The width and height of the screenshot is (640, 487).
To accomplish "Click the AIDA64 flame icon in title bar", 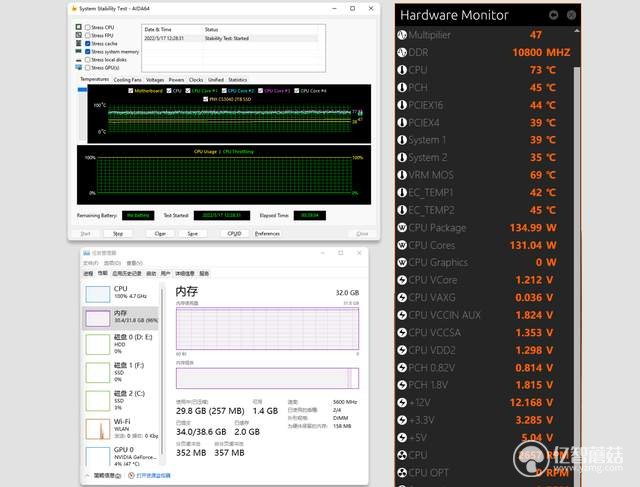I will (74, 9).
